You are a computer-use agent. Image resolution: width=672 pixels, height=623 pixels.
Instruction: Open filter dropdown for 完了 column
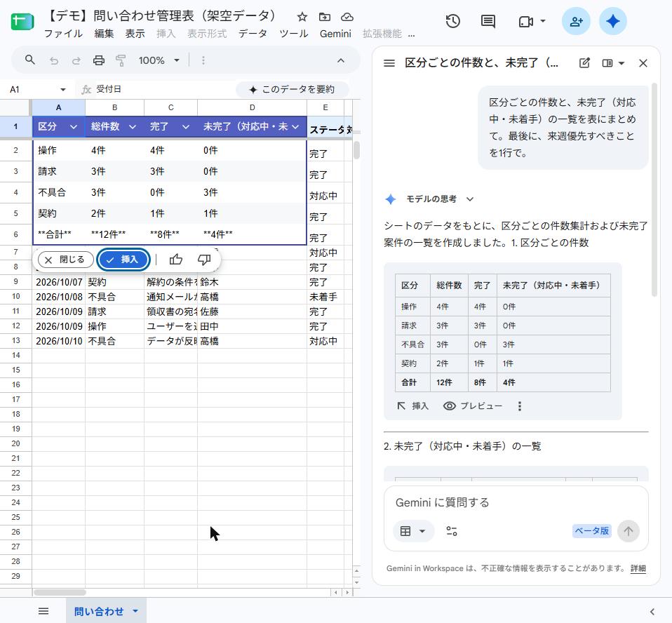(186, 127)
